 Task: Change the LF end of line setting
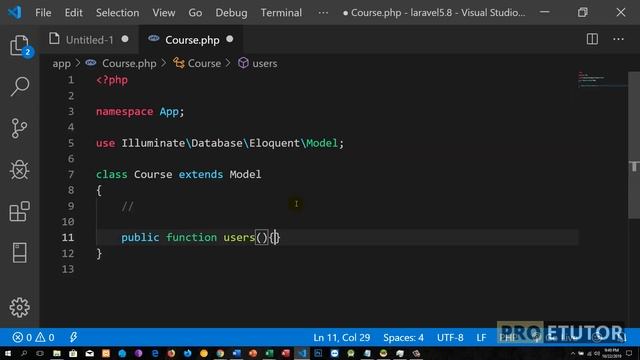(x=481, y=338)
